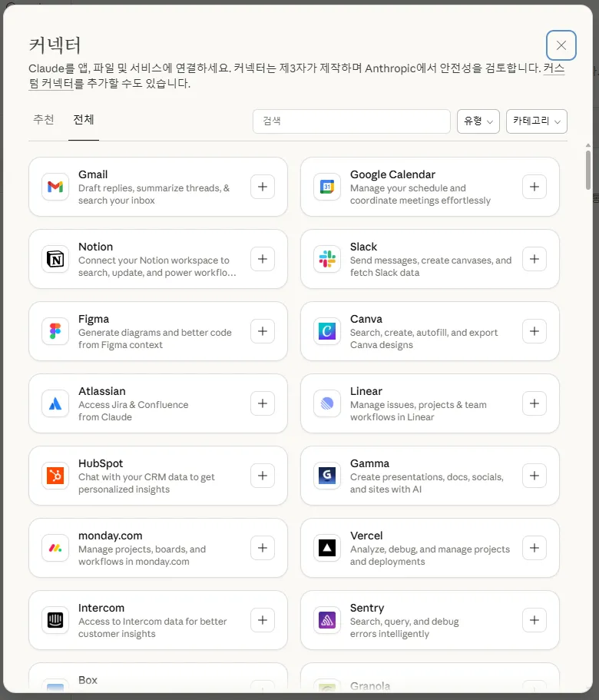Screen dimensions: 599x700
Task: Click the monday.com logo icon
Action: tap(55, 548)
